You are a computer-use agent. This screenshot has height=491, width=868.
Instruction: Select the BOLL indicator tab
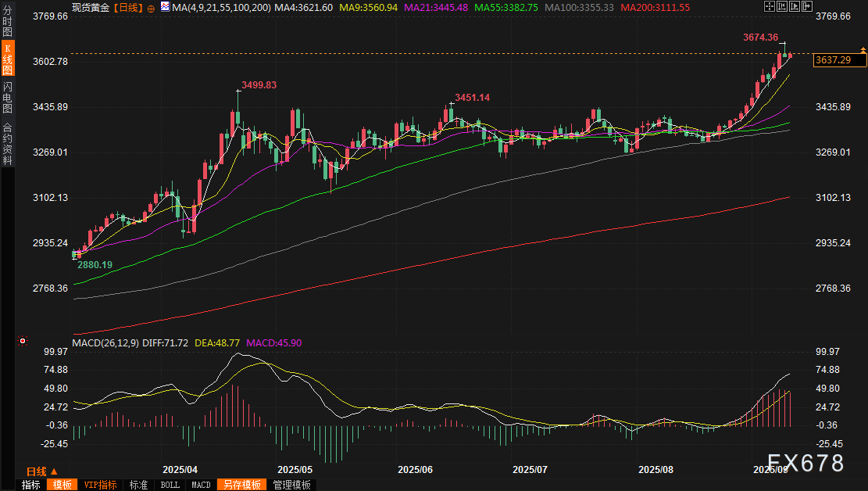tap(170, 485)
